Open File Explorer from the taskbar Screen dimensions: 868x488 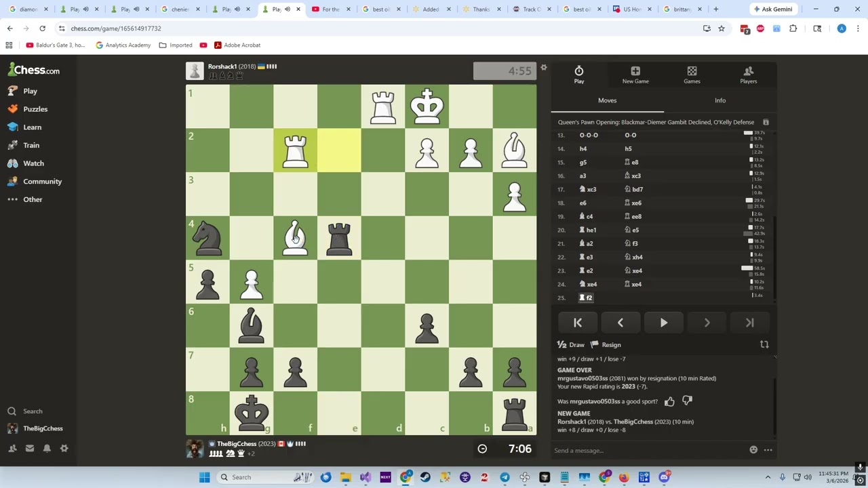click(345, 477)
